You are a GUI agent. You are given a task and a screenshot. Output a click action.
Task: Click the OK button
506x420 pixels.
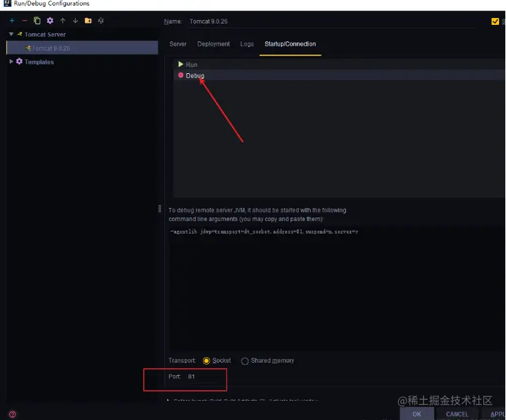(417, 414)
